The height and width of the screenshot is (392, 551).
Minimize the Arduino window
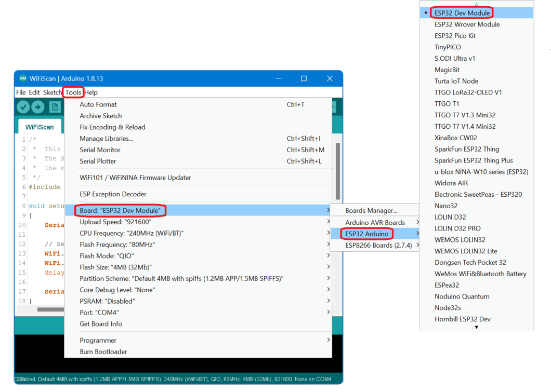pos(279,78)
